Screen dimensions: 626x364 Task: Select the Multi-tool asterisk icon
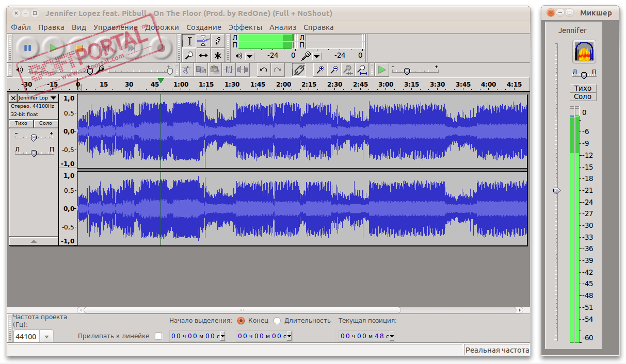click(x=218, y=55)
